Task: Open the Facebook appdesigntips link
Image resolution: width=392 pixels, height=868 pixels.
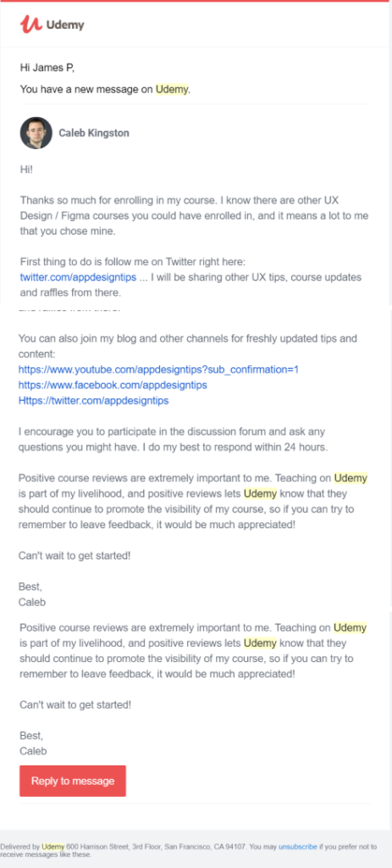Action: [x=113, y=385]
